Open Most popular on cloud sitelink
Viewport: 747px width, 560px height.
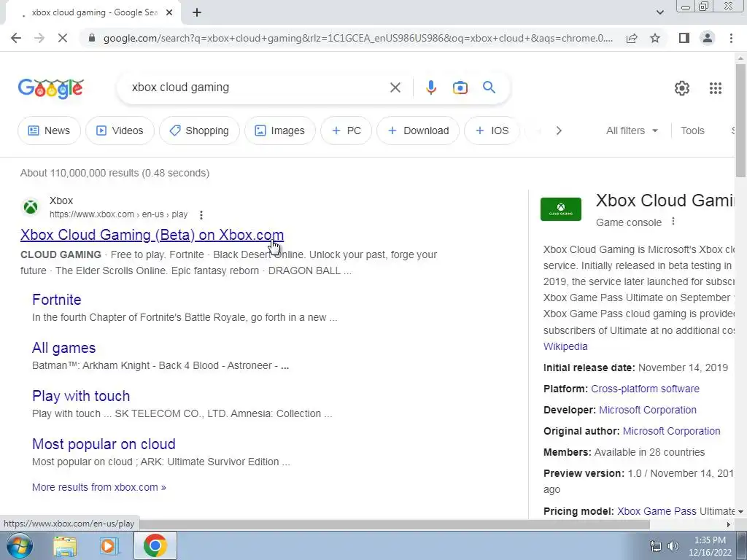[x=104, y=444]
